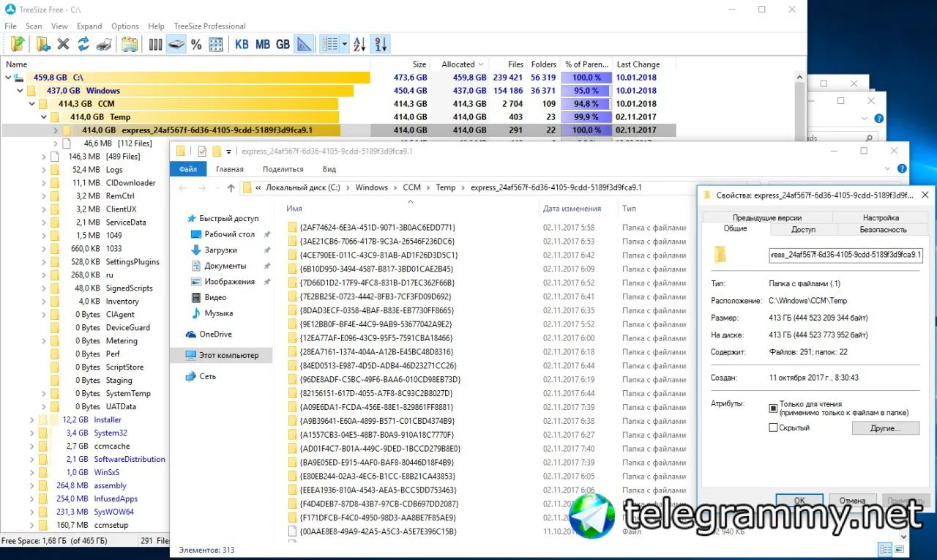Open the details view dropdown arrow
Image resolution: width=937 pixels, height=560 pixels.
345,44
